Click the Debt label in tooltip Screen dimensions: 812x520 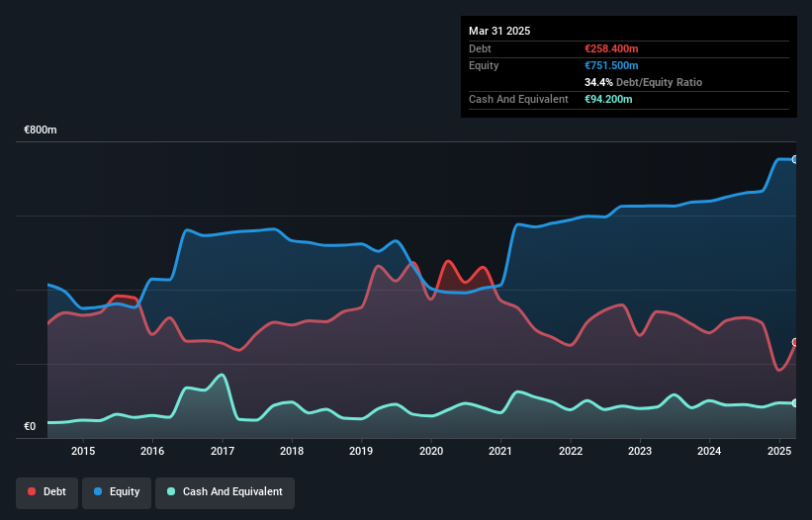(x=480, y=48)
